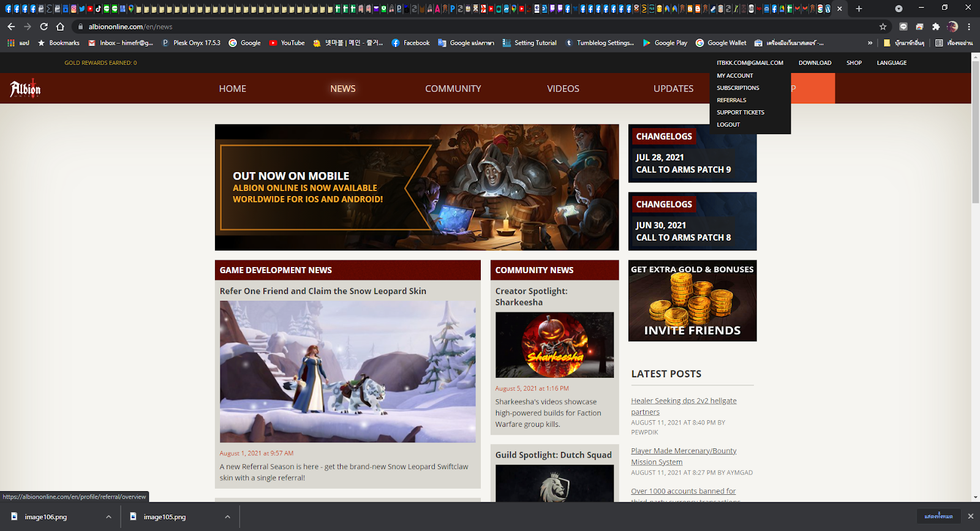This screenshot has width=980, height=531.
Task: Expand image106.png download options
Action: [108, 517]
